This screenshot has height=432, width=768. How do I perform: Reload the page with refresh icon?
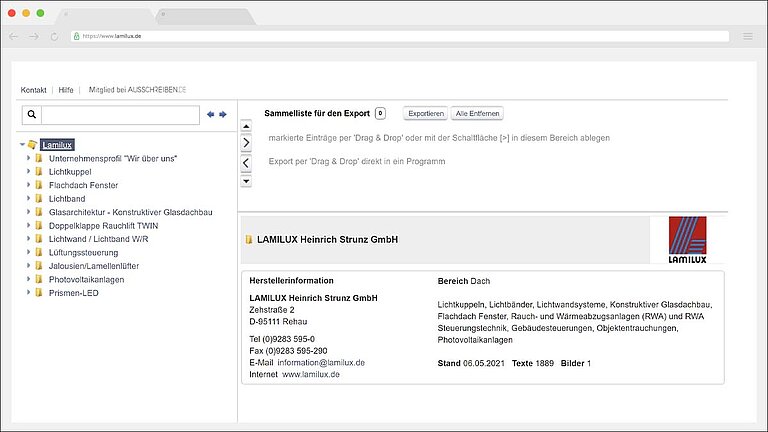coord(54,37)
